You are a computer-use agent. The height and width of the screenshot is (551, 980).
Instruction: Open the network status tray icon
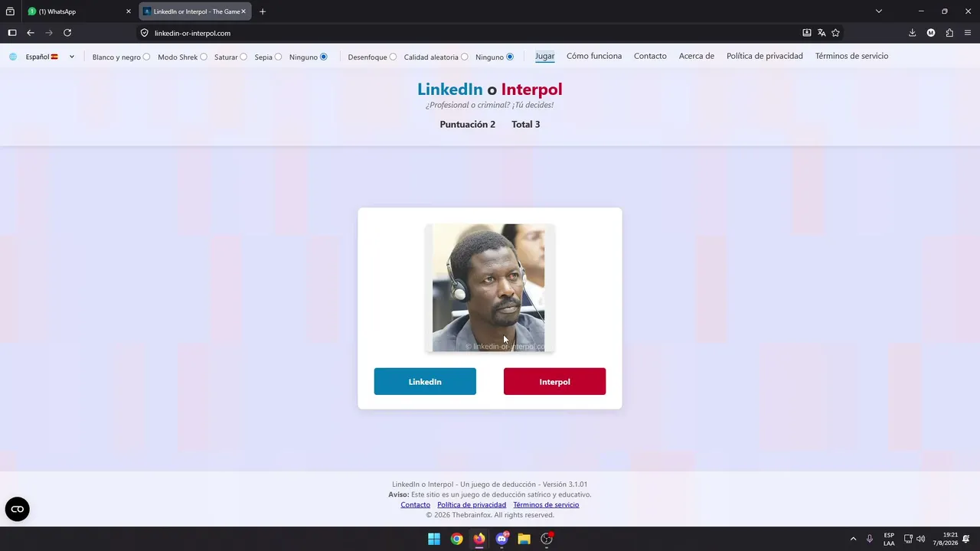coord(908,539)
